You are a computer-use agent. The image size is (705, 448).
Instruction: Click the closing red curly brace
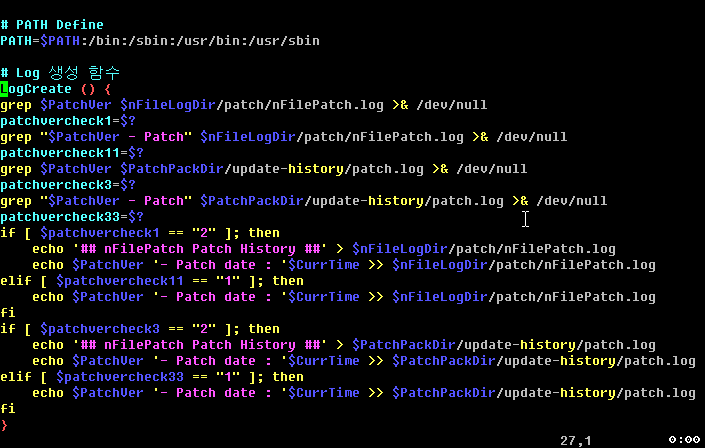4,425
